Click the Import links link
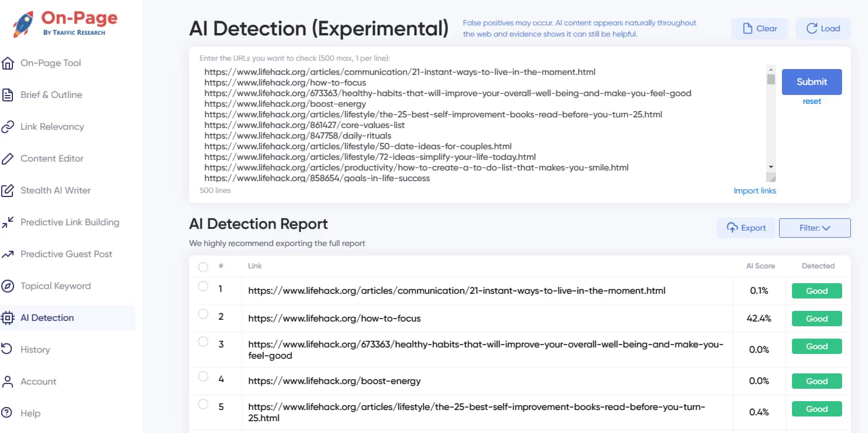The height and width of the screenshot is (433, 868). [x=754, y=191]
